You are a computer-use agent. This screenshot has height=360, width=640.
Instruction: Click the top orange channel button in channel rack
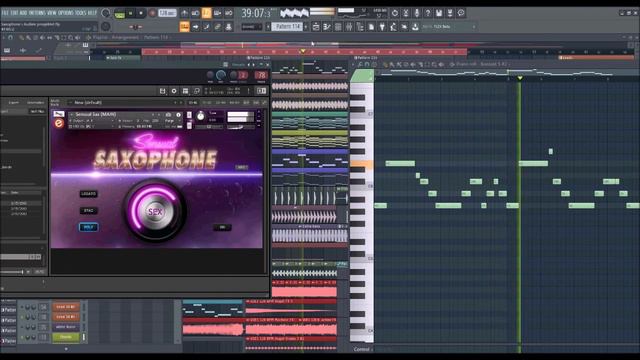(x=66, y=307)
